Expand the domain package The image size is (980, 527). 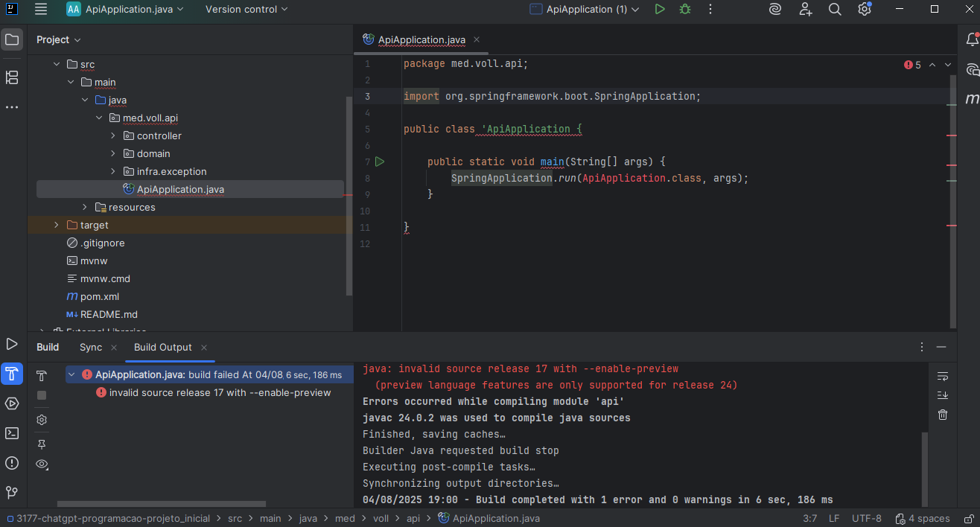(112, 154)
